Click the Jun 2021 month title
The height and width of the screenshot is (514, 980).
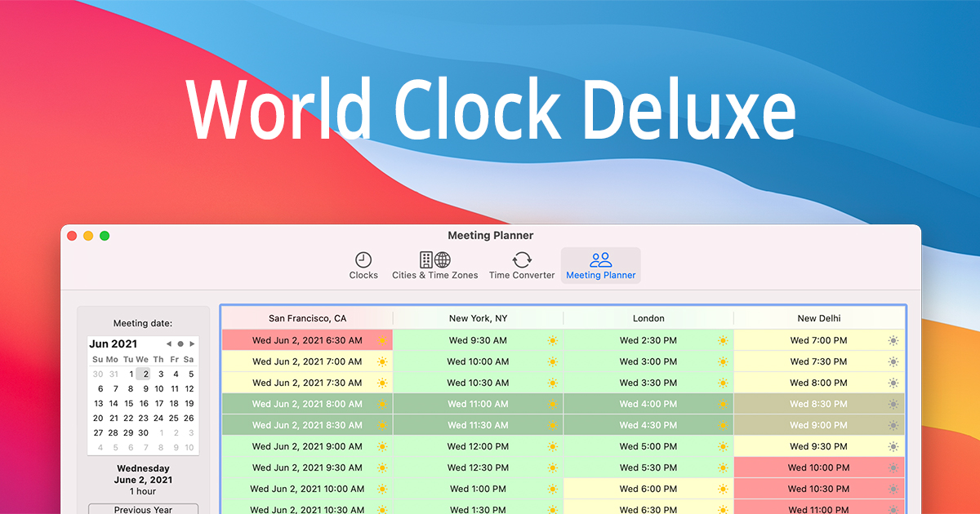coord(114,344)
